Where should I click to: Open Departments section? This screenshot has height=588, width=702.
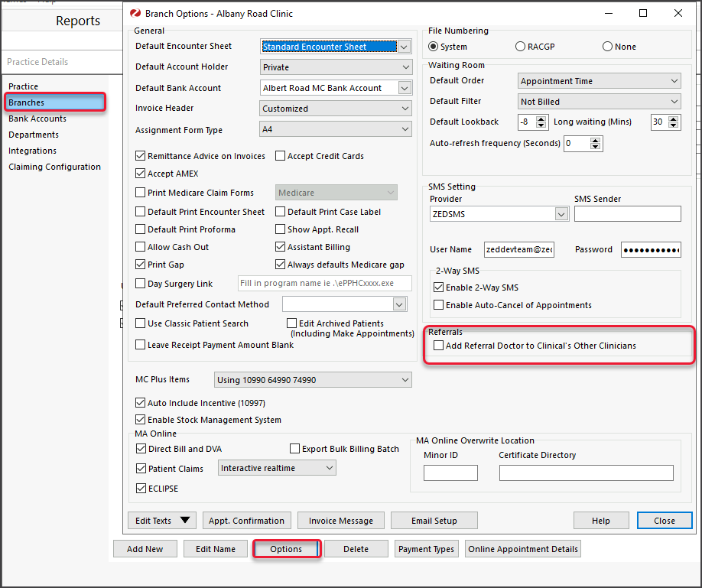34,135
